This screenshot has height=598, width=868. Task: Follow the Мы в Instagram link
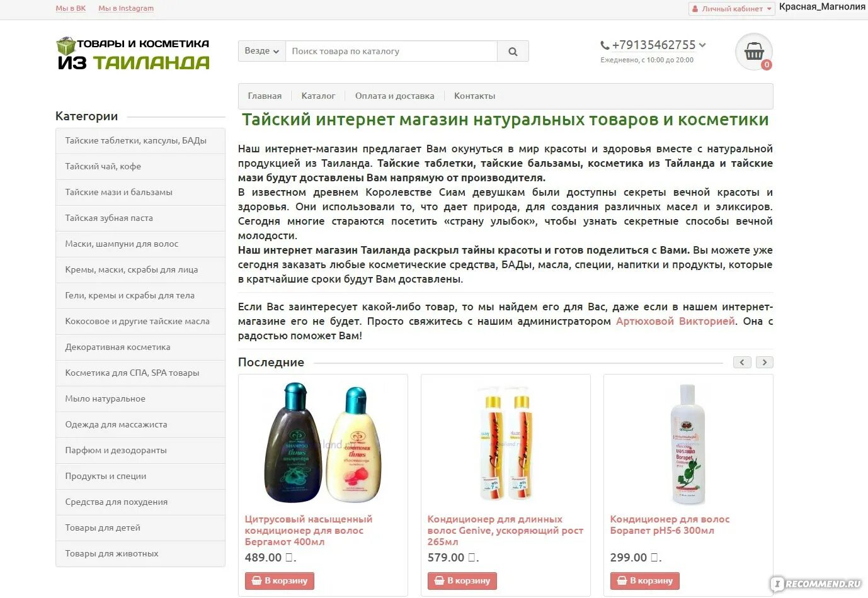pyautogui.click(x=126, y=9)
